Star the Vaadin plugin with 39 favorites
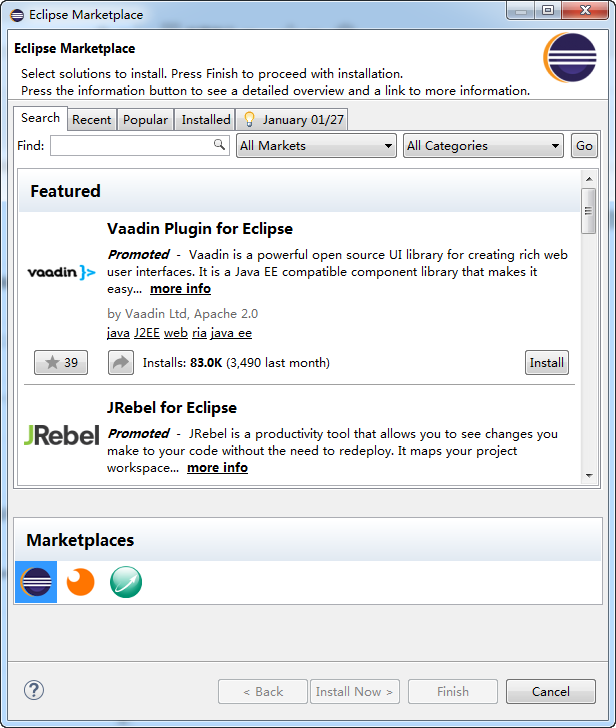The height and width of the screenshot is (728, 616). [x=60, y=363]
